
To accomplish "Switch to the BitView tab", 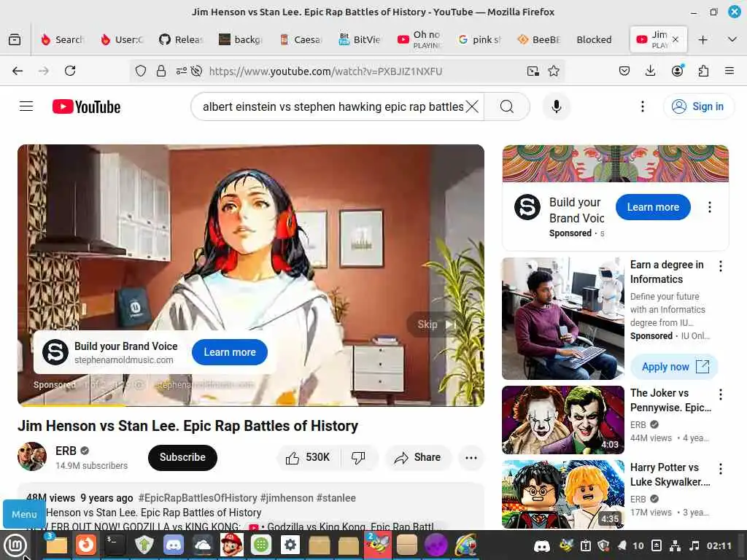I will [360, 39].
